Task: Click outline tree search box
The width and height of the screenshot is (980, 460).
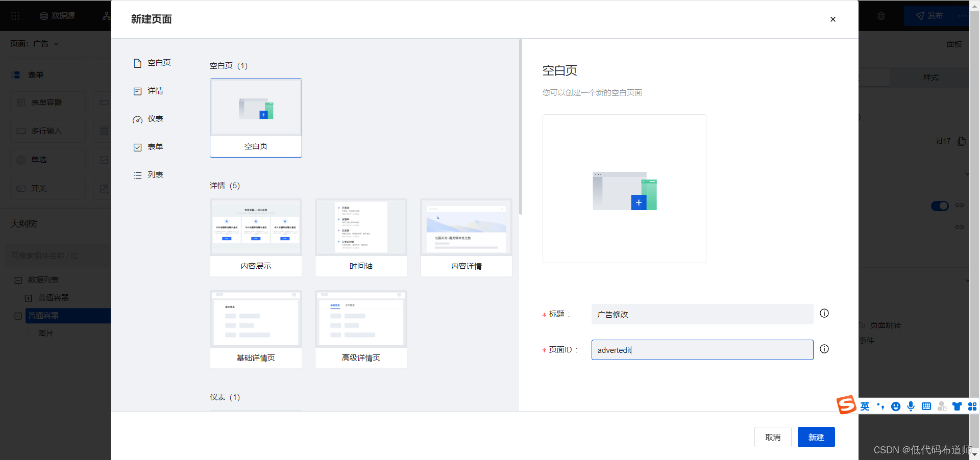Action: [x=58, y=255]
